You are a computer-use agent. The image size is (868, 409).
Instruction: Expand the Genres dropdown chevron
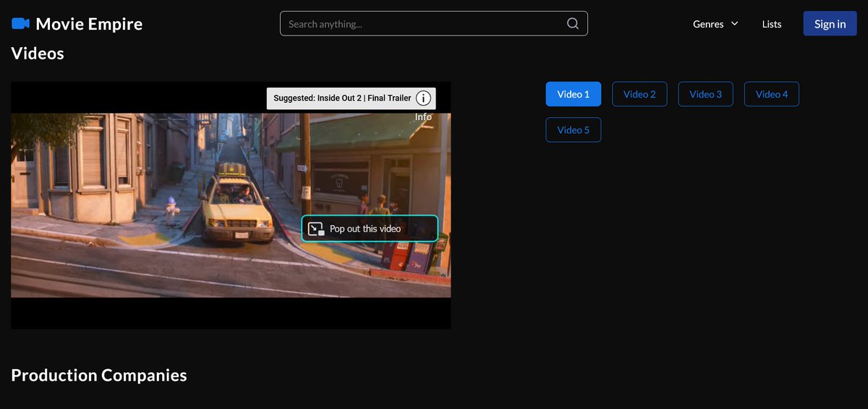(x=735, y=24)
